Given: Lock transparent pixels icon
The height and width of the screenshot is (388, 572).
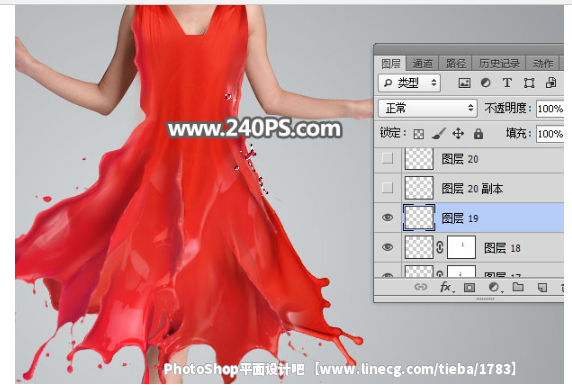Looking at the screenshot, I should [x=419, y=134].
